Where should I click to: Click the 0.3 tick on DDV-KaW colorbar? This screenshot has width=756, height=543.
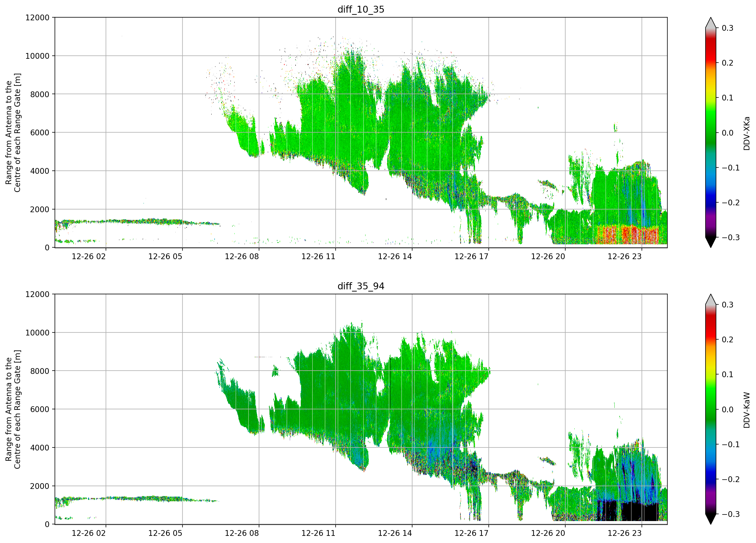(727, 305)
